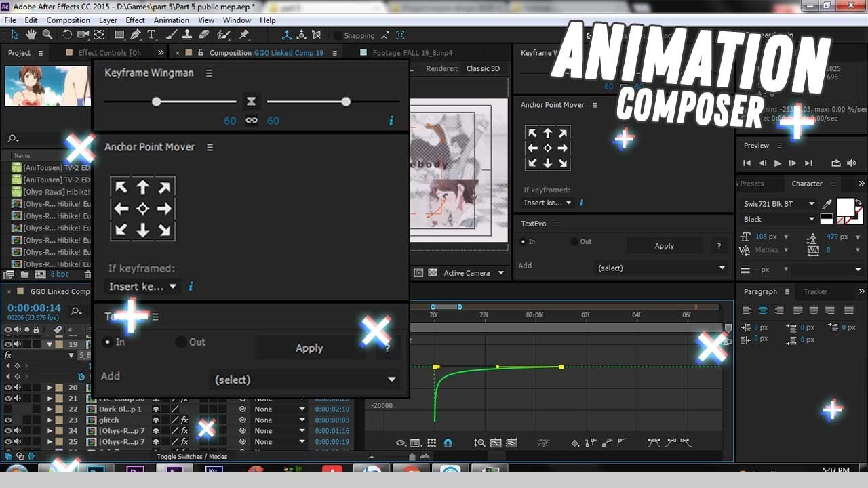
Task: Click the hourglass icon in Keyframe Wingman
Action: coord(251,101)
